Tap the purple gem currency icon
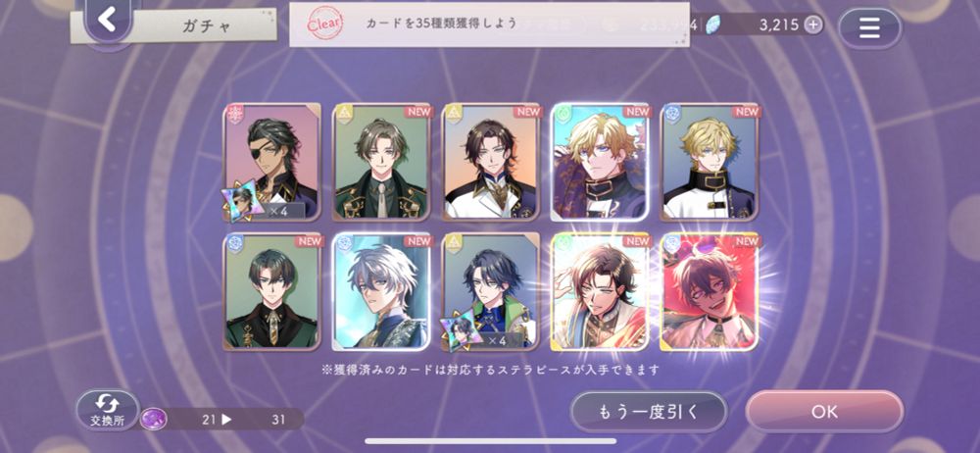 (x=152, y=420)
